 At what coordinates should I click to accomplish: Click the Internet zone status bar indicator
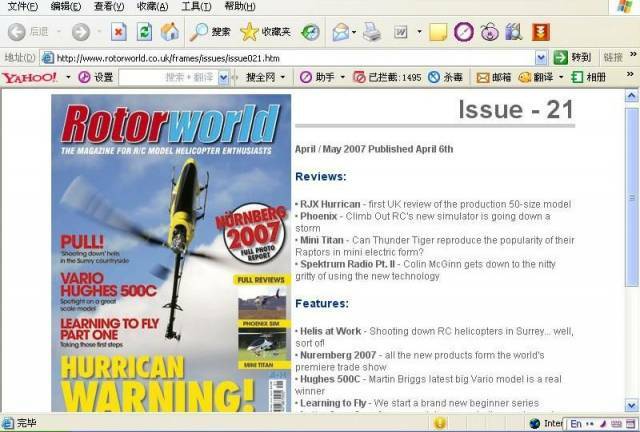[x=546, y=423]
